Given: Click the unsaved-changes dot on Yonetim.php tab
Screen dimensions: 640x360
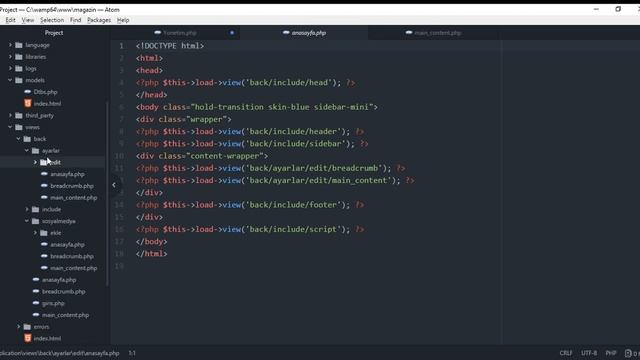Looking at the screenshot, I should 232,33.
